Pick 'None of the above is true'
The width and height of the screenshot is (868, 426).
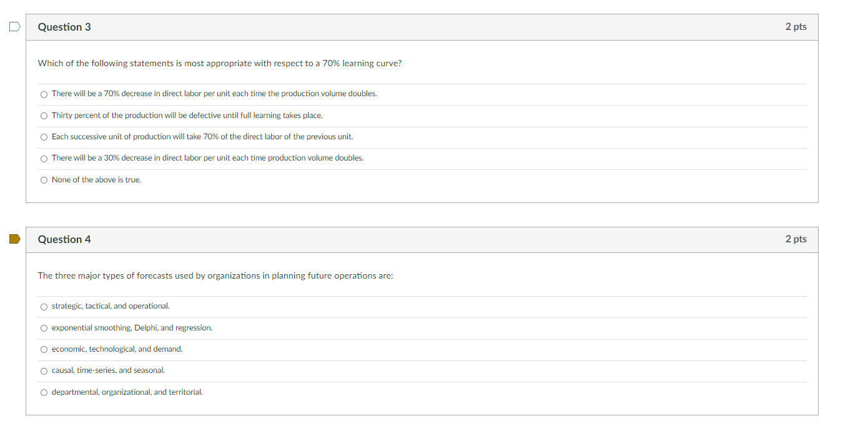point(44,180)
